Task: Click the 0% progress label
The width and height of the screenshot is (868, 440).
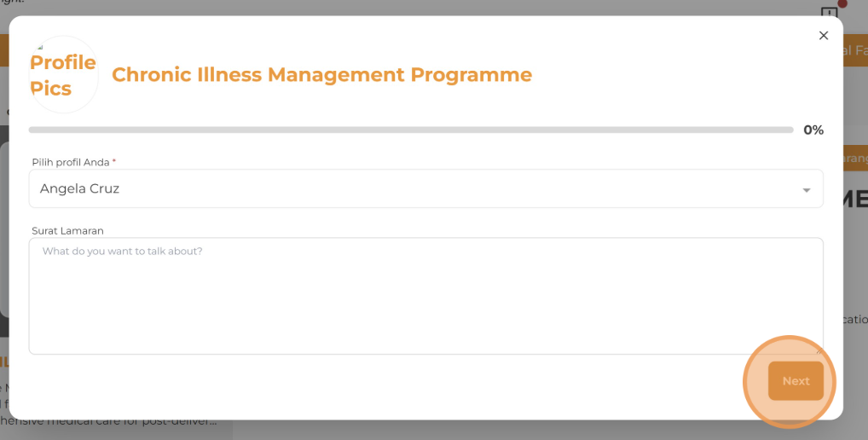Action: (813, 130)
